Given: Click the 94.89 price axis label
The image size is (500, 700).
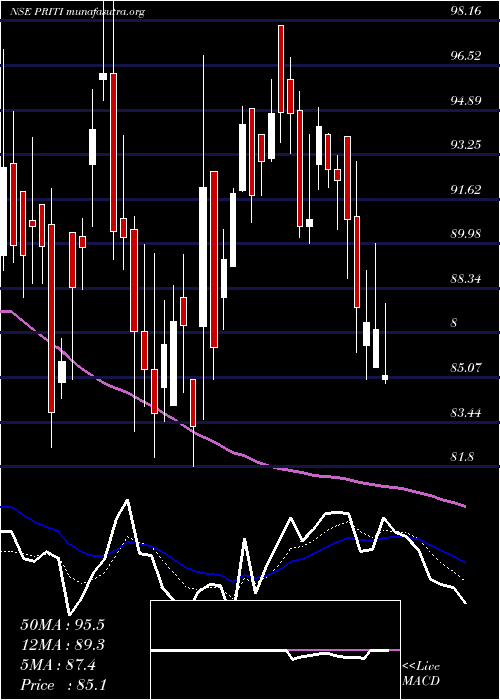Looking at the screenshot, I should (466, 100).
